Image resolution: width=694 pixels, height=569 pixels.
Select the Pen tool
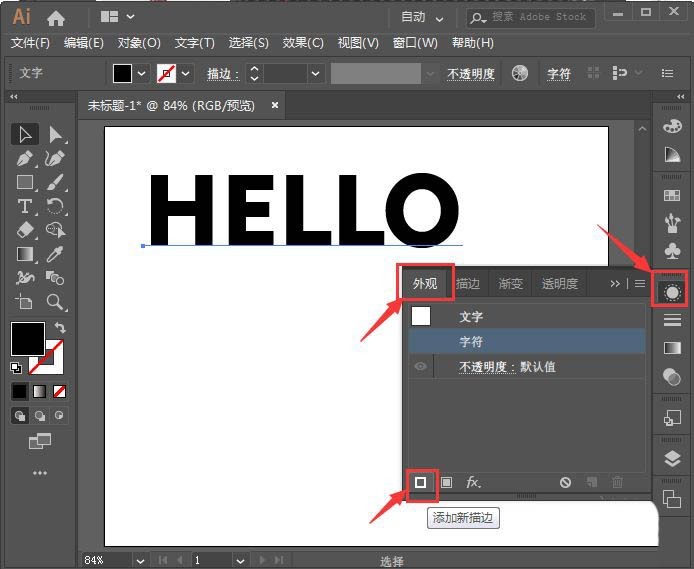[25, 158]
